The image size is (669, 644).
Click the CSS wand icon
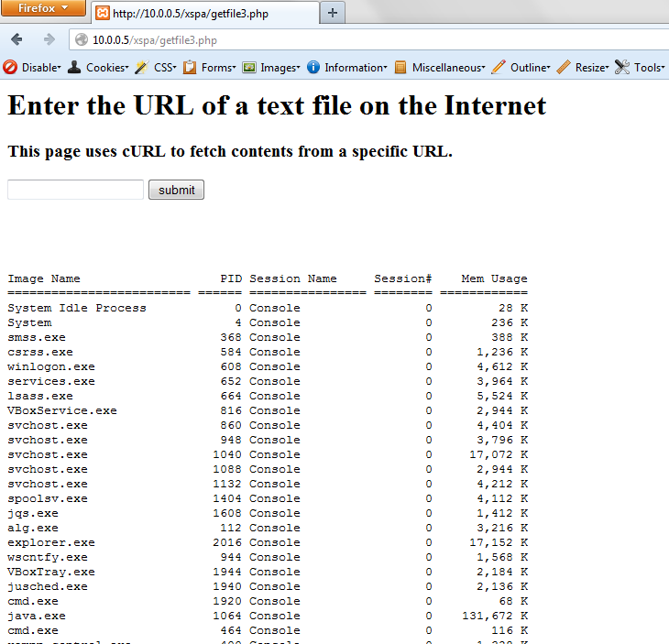(141, 67)
